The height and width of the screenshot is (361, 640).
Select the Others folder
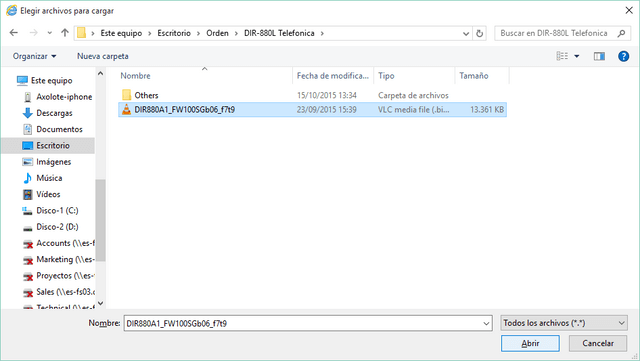tap(146, 95)
